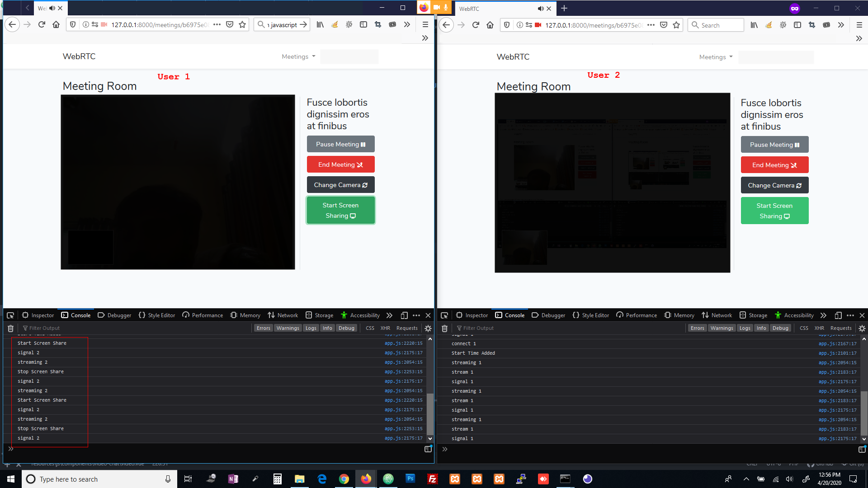Switch to the Storage panel tab
The width and height of the screenshot is (868, 488).
[x=319, y=315]
